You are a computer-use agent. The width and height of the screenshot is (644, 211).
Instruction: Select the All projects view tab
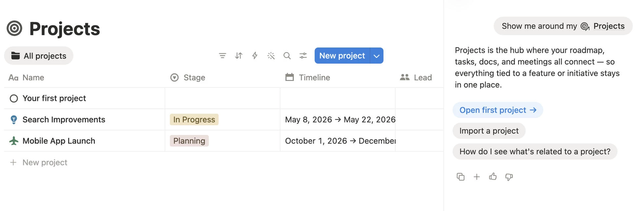(39, 56)
